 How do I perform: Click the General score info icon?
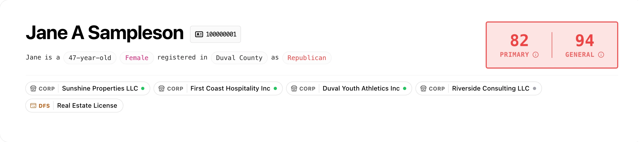pos(601,55)
